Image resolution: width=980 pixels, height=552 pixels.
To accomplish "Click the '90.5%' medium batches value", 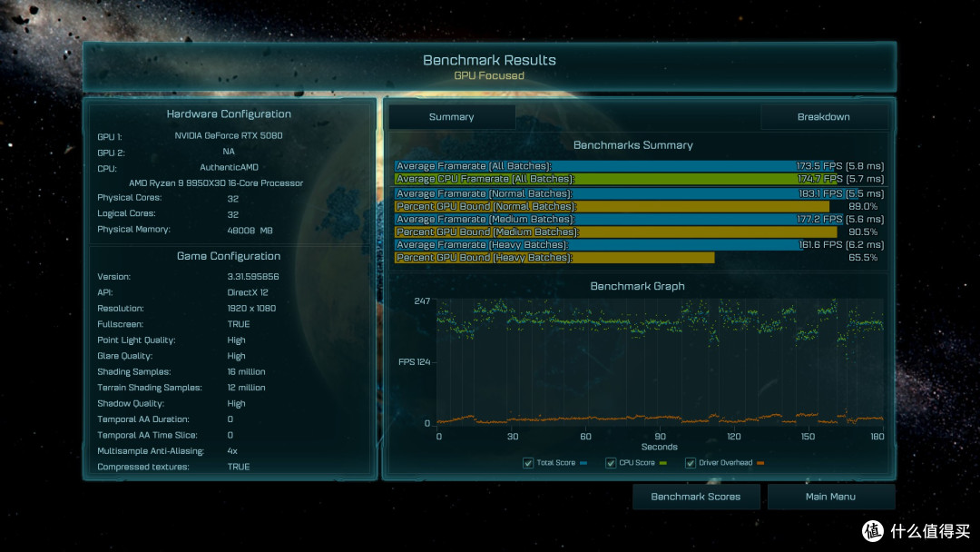I will coord(863,232).
